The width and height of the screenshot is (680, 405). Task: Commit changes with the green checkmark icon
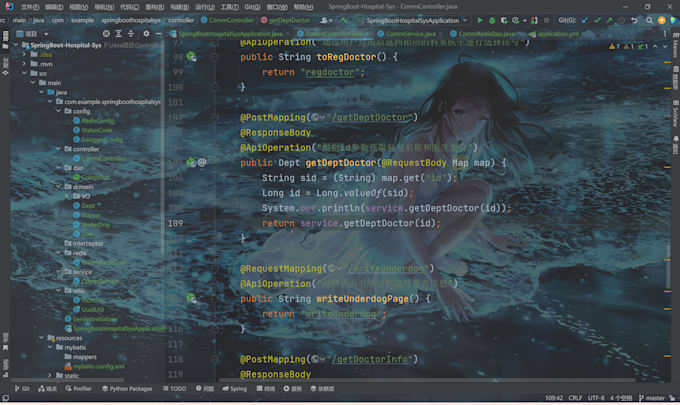pyautogui.click(x=597, y=20)
